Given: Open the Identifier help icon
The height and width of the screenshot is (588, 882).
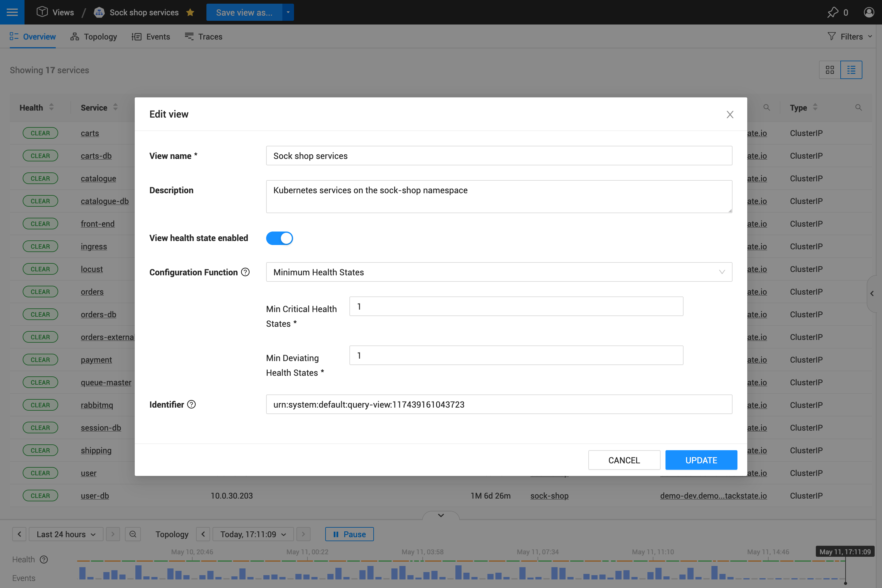Looking at the screenshot, I should tap(192, 404).
